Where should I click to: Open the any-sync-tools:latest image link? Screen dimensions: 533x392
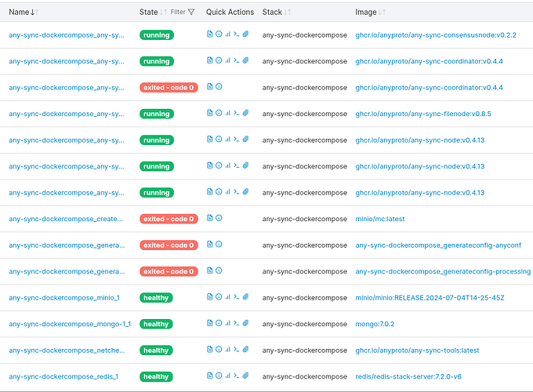coord(417,350)
